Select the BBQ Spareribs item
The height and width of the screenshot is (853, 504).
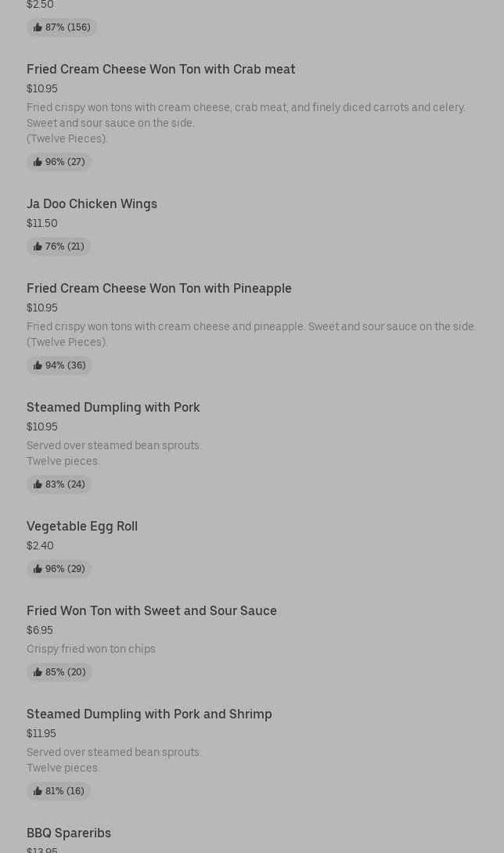pyautogui.click(x=69, y=833)
